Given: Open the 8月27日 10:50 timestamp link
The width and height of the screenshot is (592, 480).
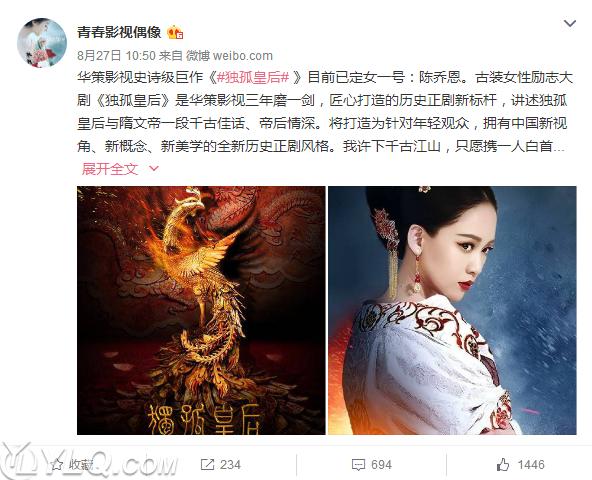Looking at the screenshot, I should click(x=116, y=56).
